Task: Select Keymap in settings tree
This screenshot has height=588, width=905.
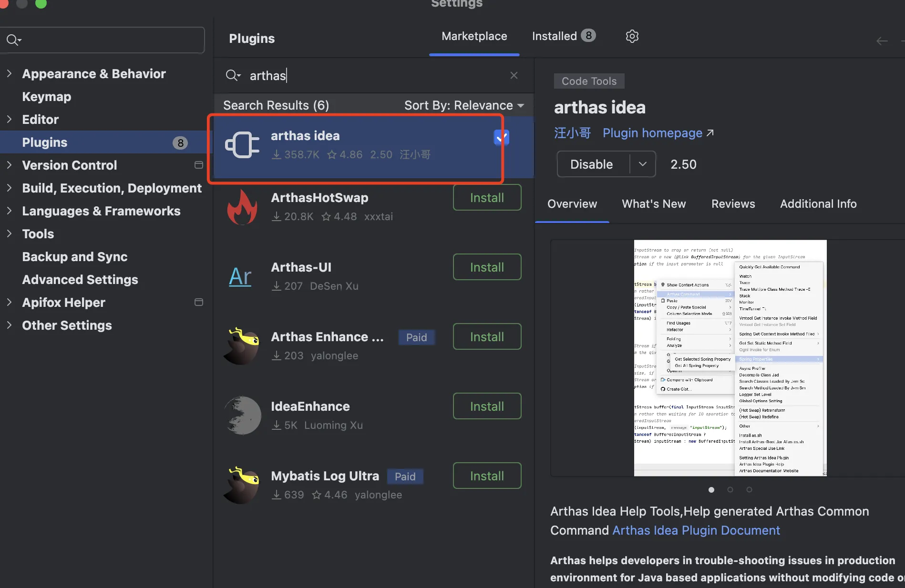Action: point(47,96)
